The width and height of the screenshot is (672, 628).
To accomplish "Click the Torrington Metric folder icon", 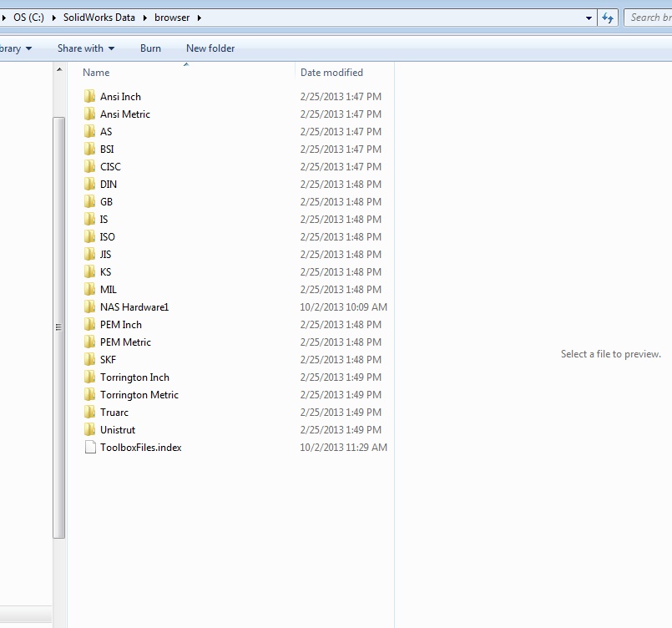I will (x=89, y=394).
